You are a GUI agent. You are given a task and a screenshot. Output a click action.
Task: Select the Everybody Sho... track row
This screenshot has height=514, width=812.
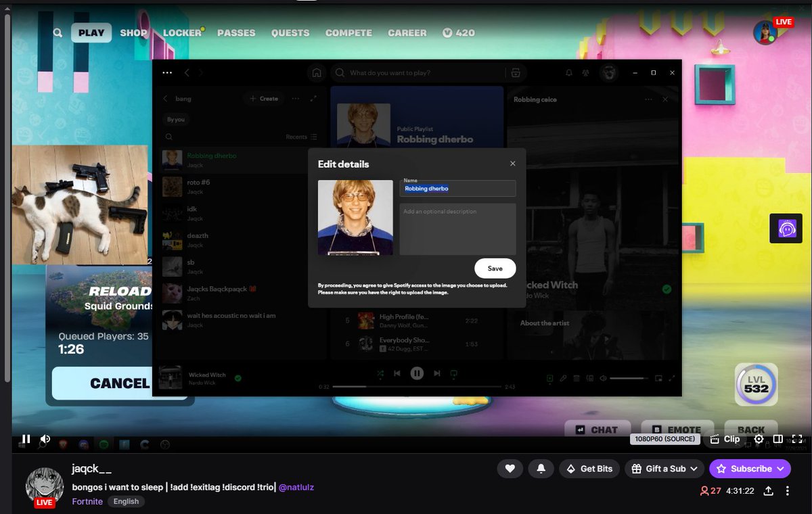pyautogui.click(x=418, y=344)
